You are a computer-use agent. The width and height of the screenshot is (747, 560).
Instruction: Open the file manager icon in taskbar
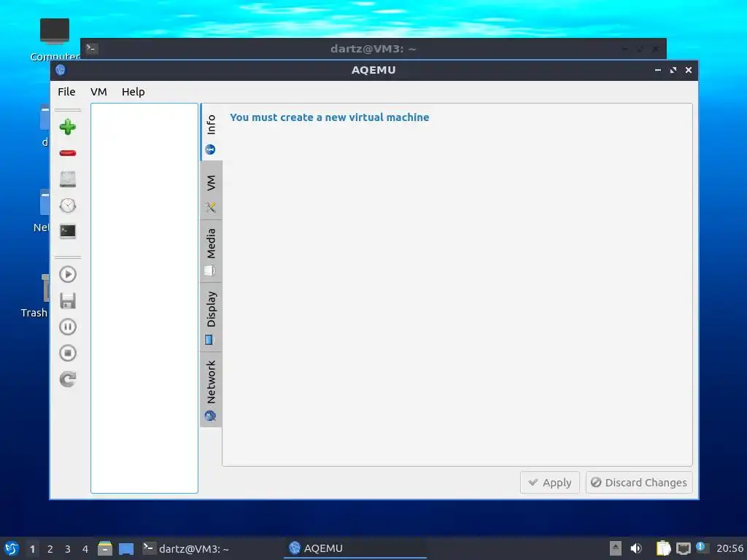[105, 548]
